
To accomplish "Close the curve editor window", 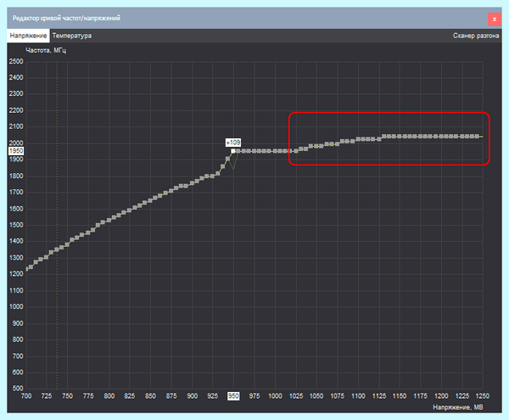I will click(495, 20).
